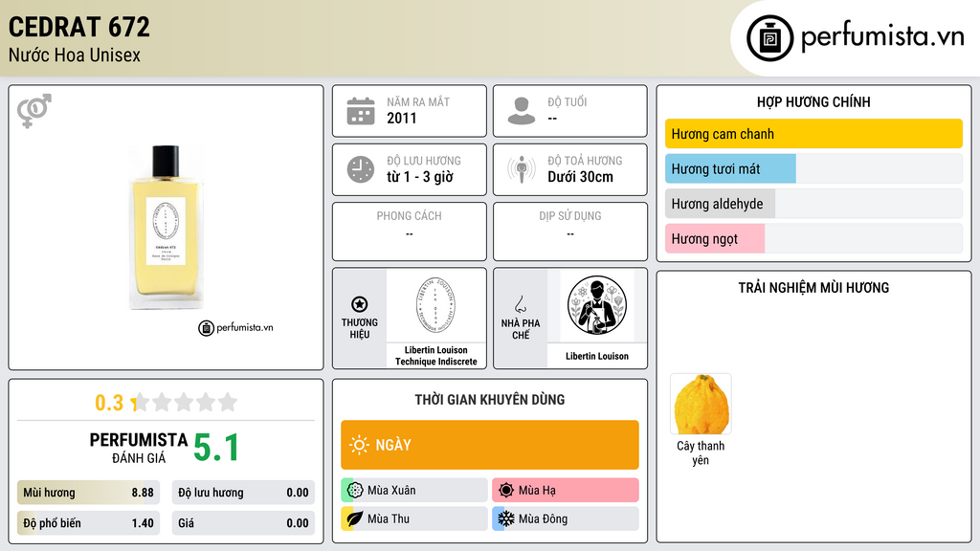
Task: Click the PHONG CÁCH style box
Action: 410,231
